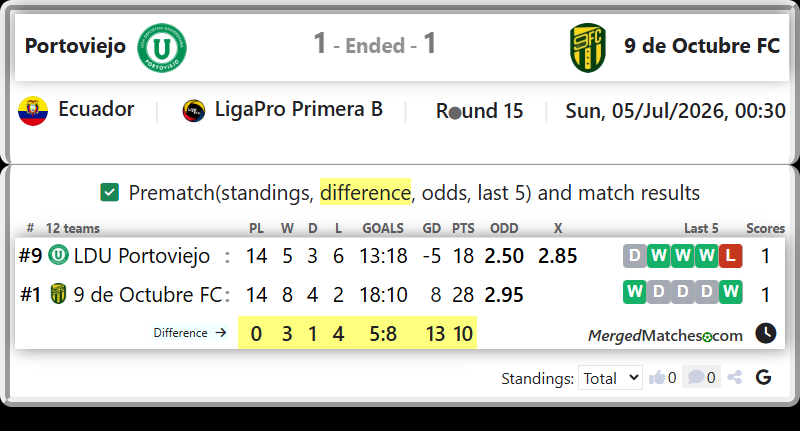Click the thumbs-up like icon

[657, 377]
